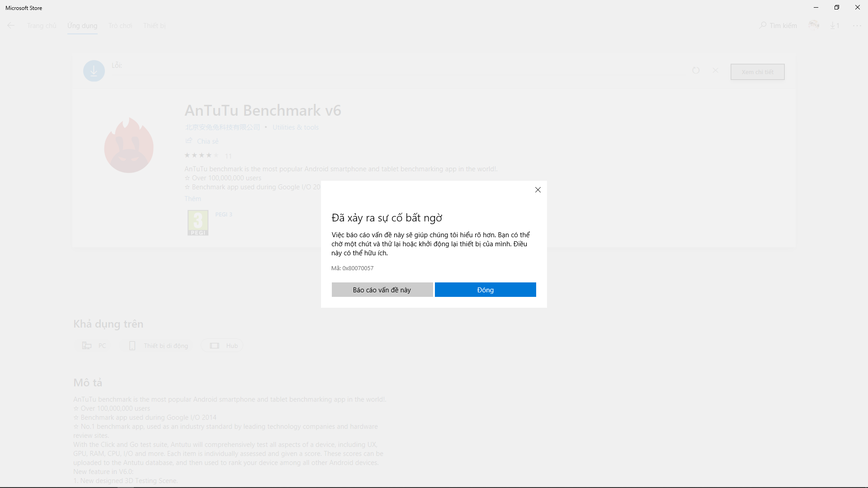Open the user account avatar
868x488 pixels.
click(814, 25)
